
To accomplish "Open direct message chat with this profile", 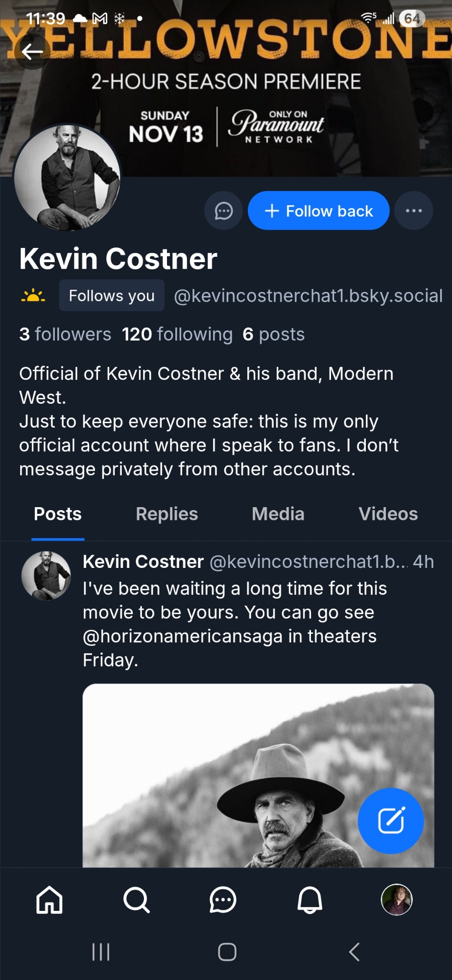I will pos(224,211).
